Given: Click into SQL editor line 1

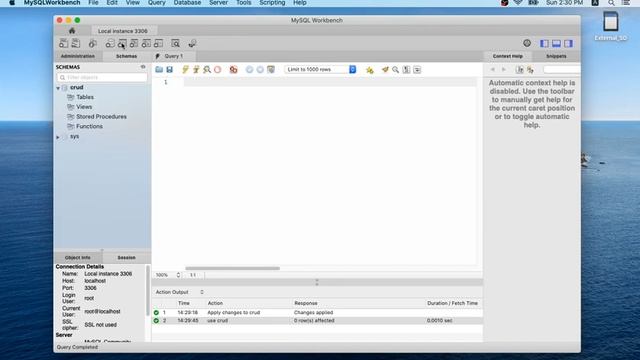Looking at the screenshot, I should (x=330, y=82).
